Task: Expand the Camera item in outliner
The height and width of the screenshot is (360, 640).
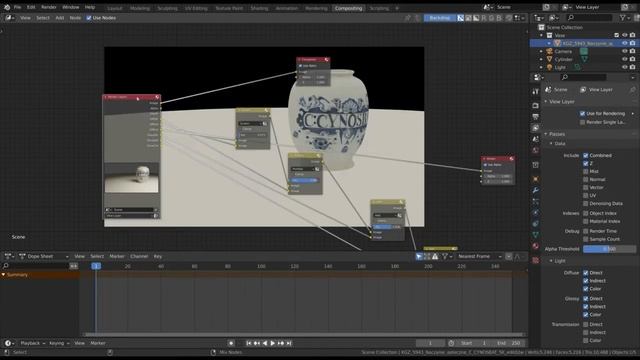Action: click(542, 51)
